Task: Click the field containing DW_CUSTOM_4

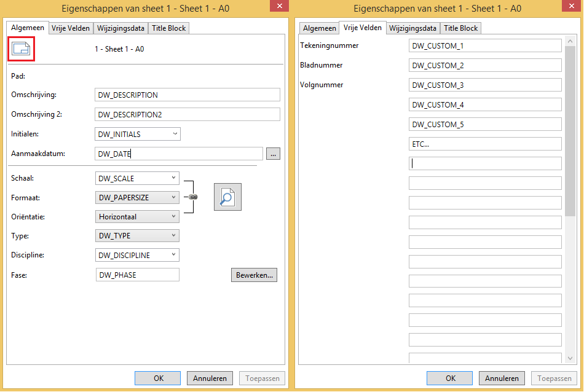Action: [485, 104]
